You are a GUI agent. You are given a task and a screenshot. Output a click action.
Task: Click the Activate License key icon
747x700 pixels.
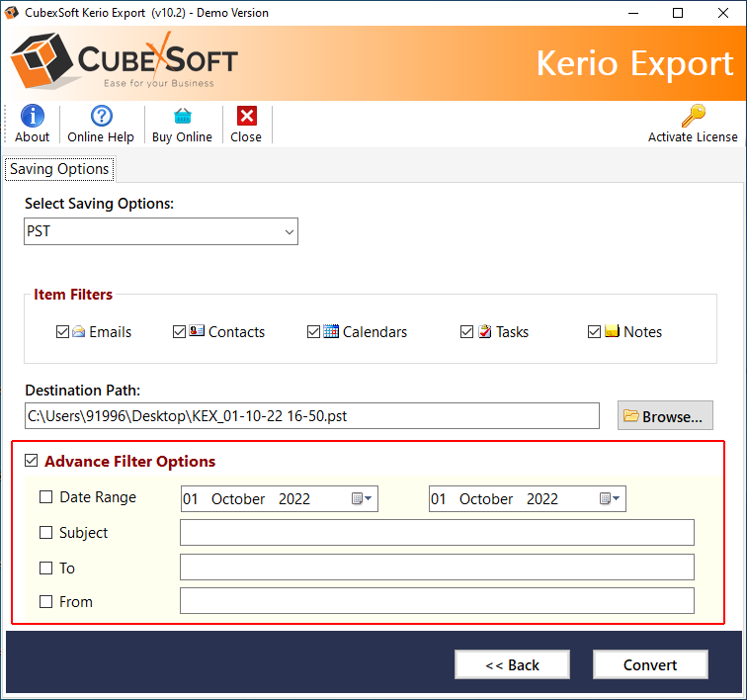coord(694,116)
